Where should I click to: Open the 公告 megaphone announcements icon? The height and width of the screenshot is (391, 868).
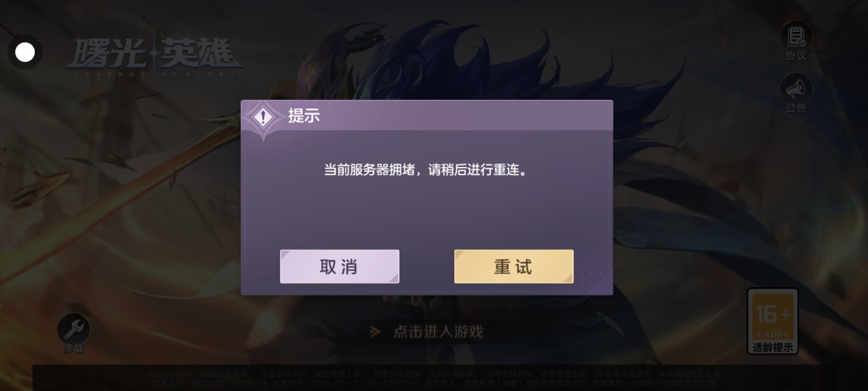[796, 89]
